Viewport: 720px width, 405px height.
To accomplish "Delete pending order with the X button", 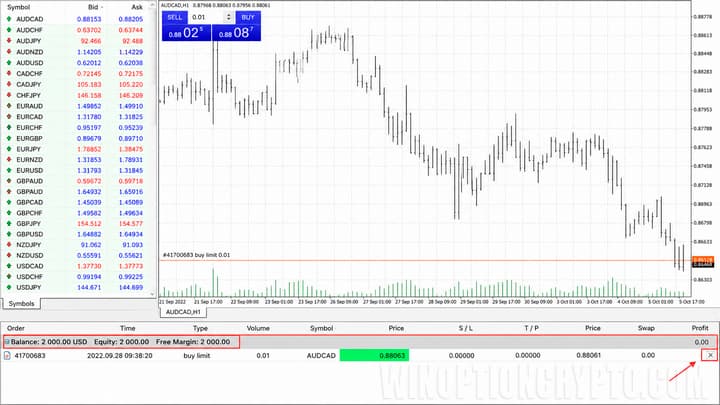I will click(710, 355).
